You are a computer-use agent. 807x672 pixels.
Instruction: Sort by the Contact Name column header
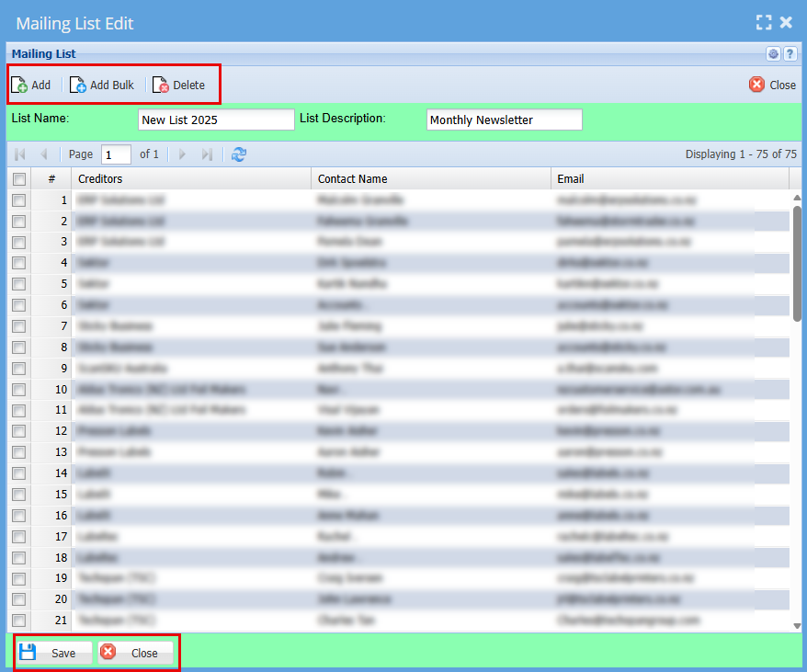click(431, 178)
